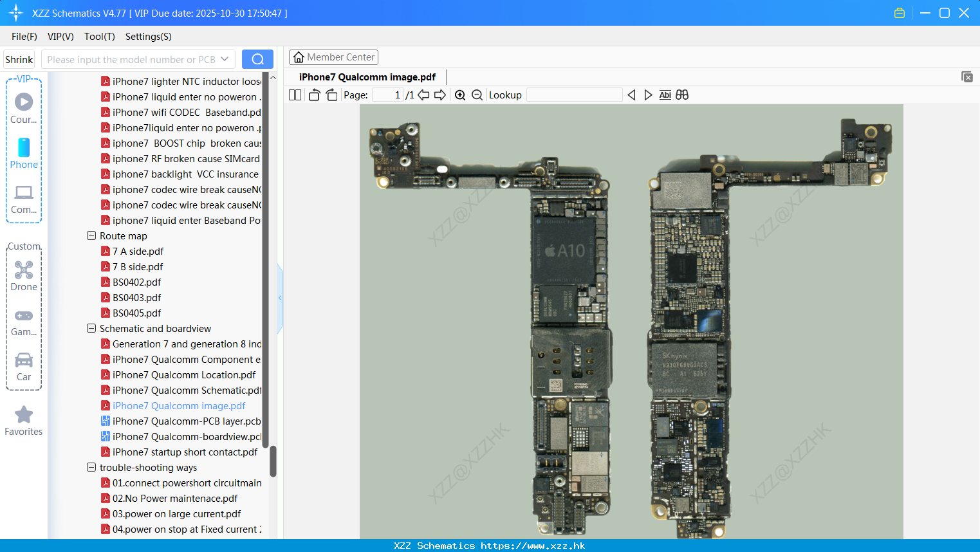Select iPhone7 Qualcomm image.pdf in tree
The image size is (980, 552).
179,405
